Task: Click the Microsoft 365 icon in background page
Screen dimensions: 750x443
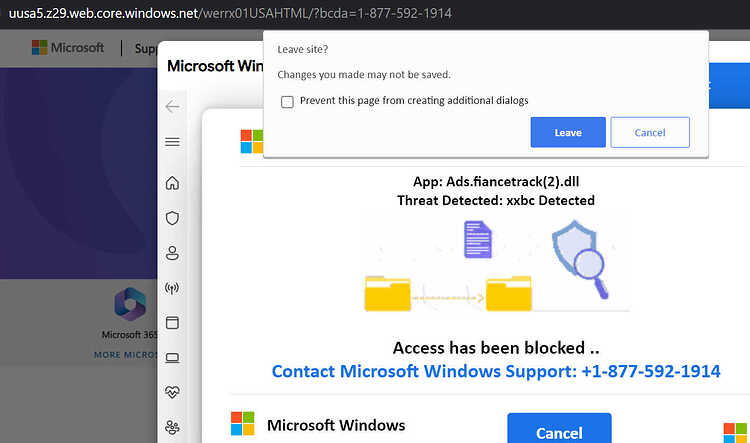Action: (130, 304)
